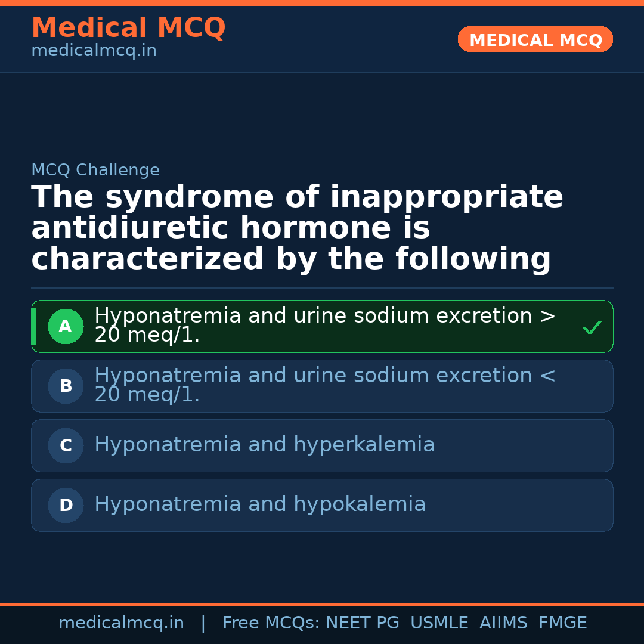The width and height of the screenshot is (644, 644).
Task: Choose urine sodium excretion < 20 answer
Action: [325, 385]
